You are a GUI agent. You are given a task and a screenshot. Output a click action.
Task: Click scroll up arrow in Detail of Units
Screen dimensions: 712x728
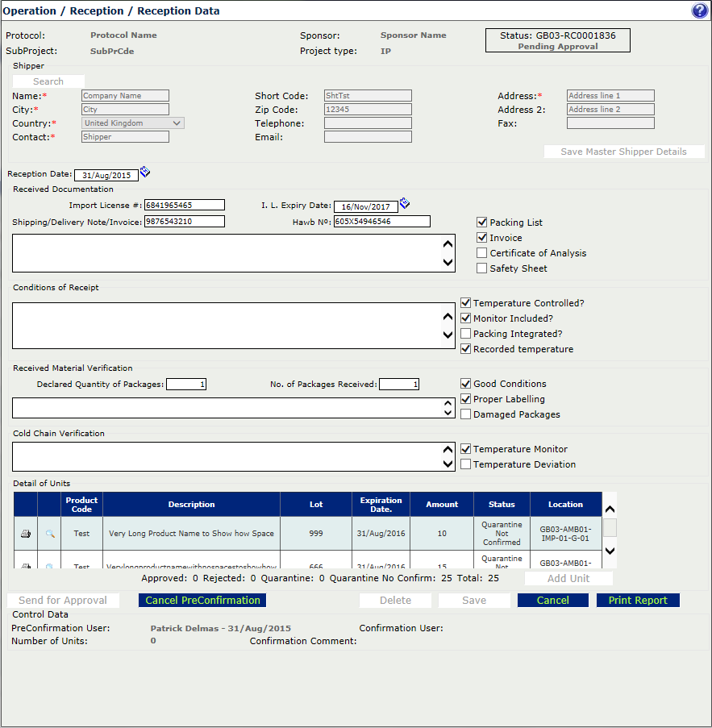click(610, 510)
